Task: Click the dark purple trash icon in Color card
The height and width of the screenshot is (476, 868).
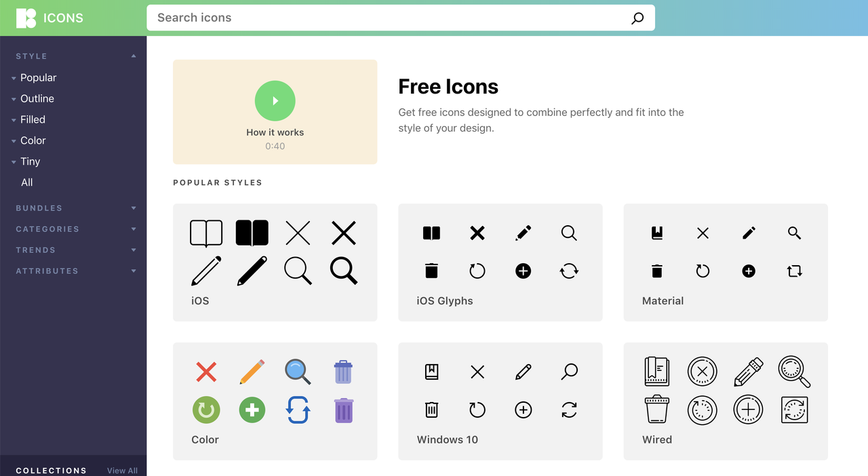Action: point(344,410)
